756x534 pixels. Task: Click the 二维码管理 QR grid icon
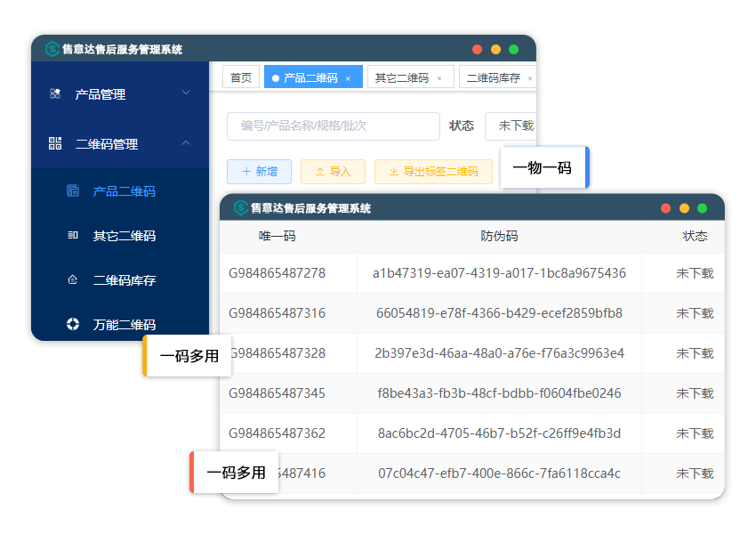[55, 143]
